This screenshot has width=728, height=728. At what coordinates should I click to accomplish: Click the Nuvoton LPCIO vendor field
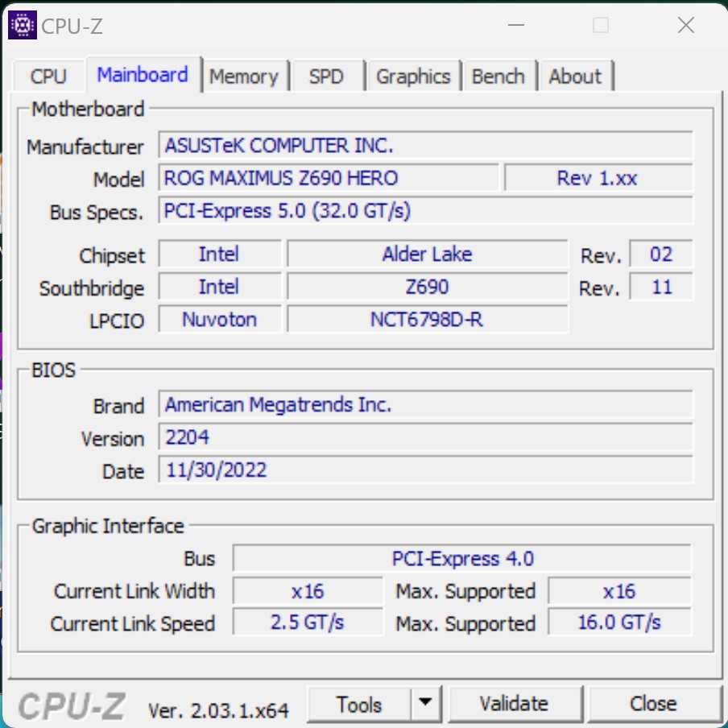coord(220,320)
